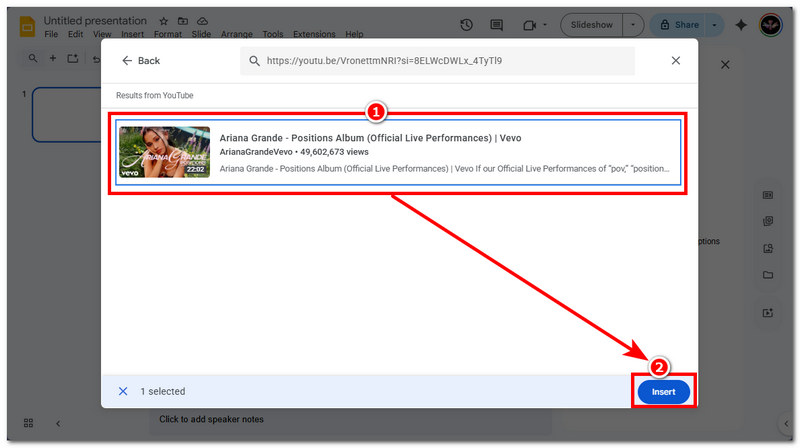Viewport: 800px width, 448px height.
Task: Expand the Share dropdown arrow
Action: (716, 25)
